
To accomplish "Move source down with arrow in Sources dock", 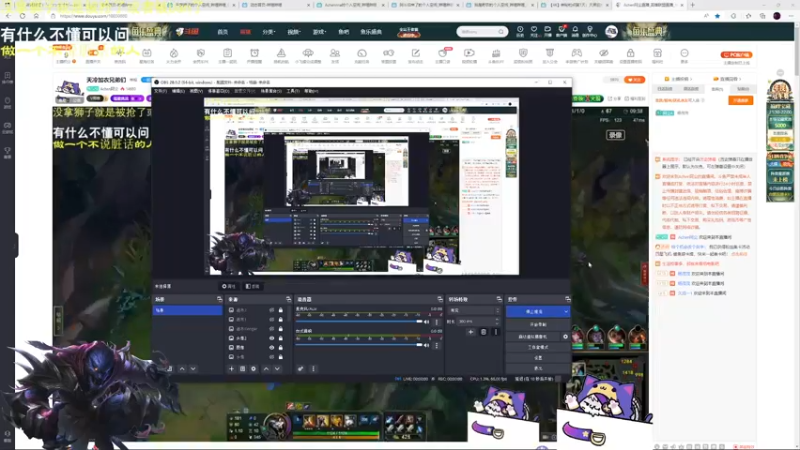I will pos(277,368).
